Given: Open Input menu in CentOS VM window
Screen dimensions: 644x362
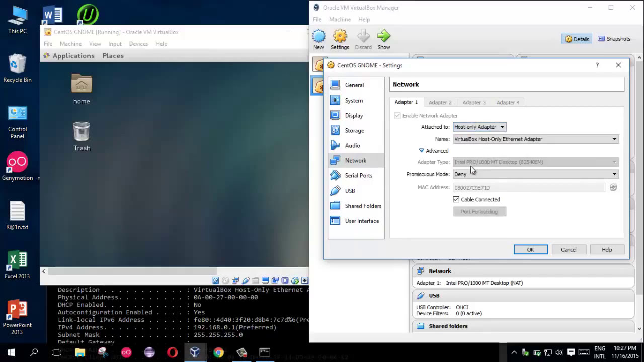Looking at the screenshot, I should coord(115,44).
